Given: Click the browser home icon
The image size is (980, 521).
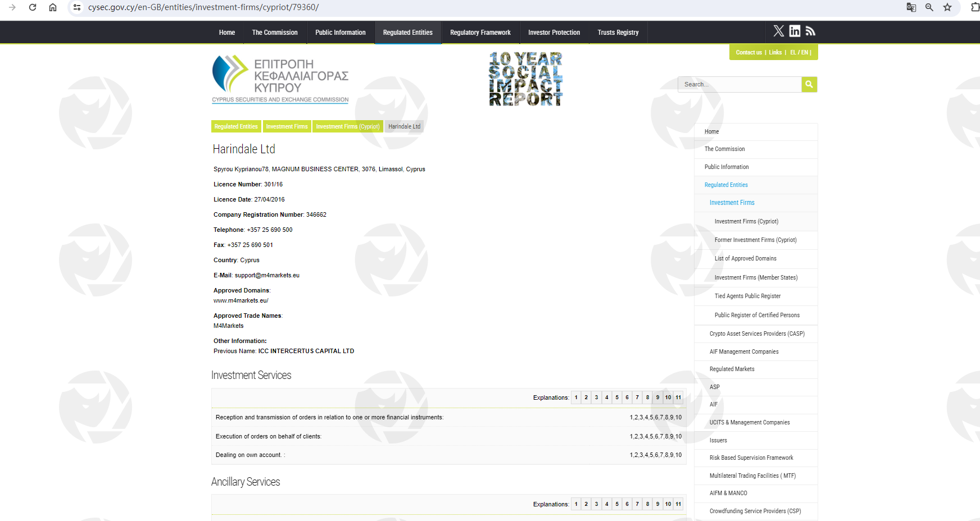Looking at the screenshot, I should pos(53,7).
